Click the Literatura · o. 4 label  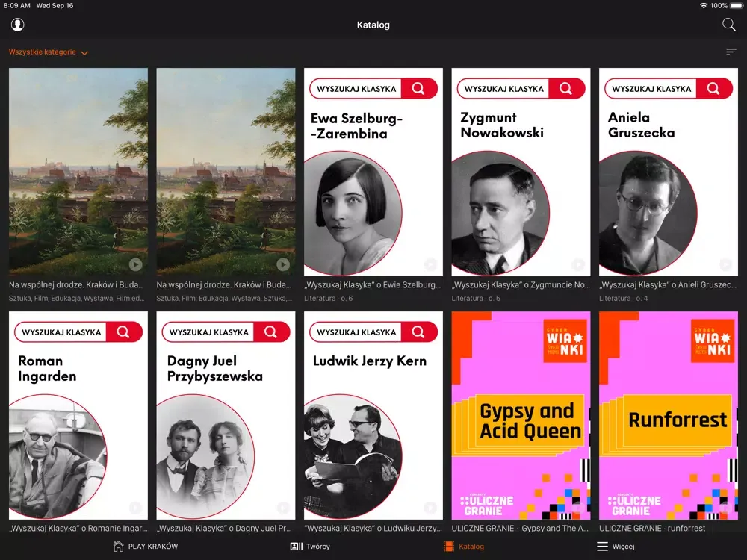pos(623,298)
